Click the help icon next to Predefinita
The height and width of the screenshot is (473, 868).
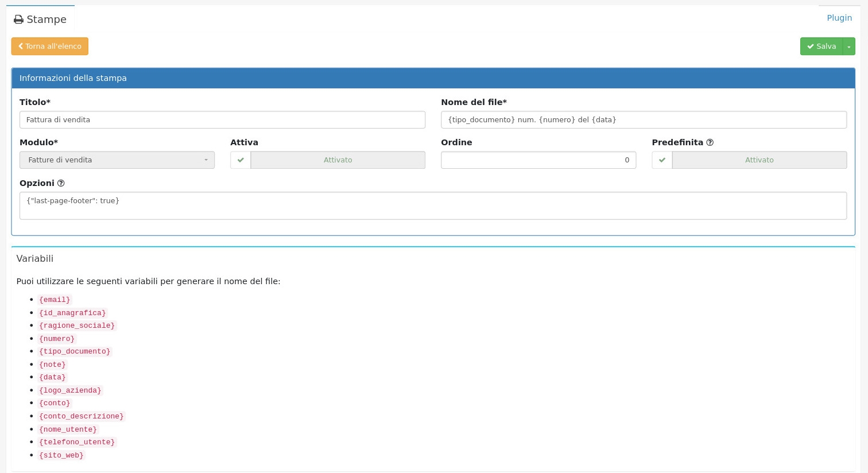pos(710,142)
